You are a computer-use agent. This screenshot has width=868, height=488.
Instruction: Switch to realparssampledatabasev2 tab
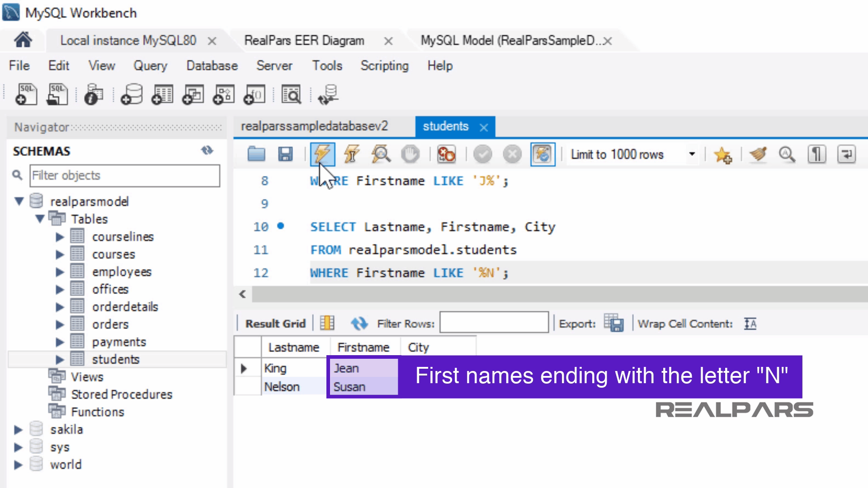[x=314, y=127]
